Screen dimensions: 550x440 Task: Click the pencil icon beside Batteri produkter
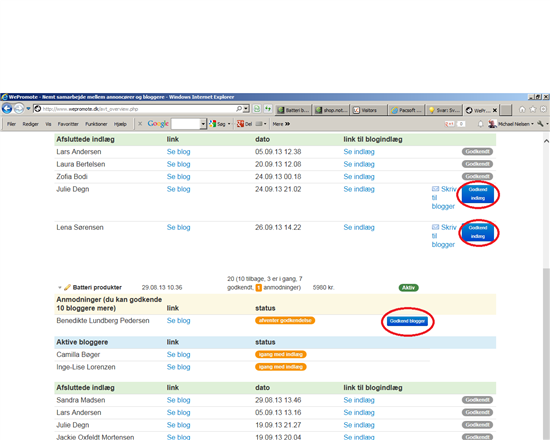pos(67,287)
